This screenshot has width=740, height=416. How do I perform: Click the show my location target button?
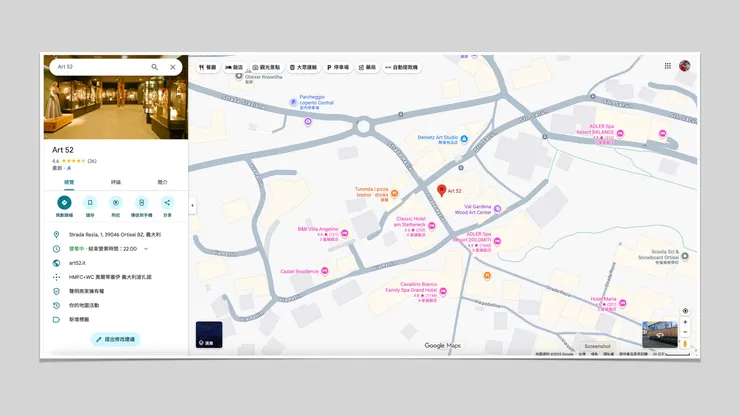point(685,311)
